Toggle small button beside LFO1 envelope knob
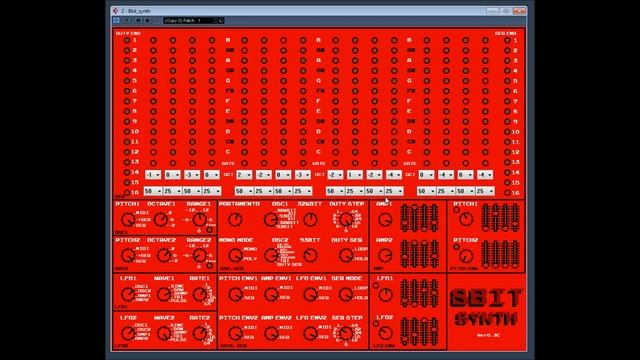 pyautogui.click(x=376, y=286)
